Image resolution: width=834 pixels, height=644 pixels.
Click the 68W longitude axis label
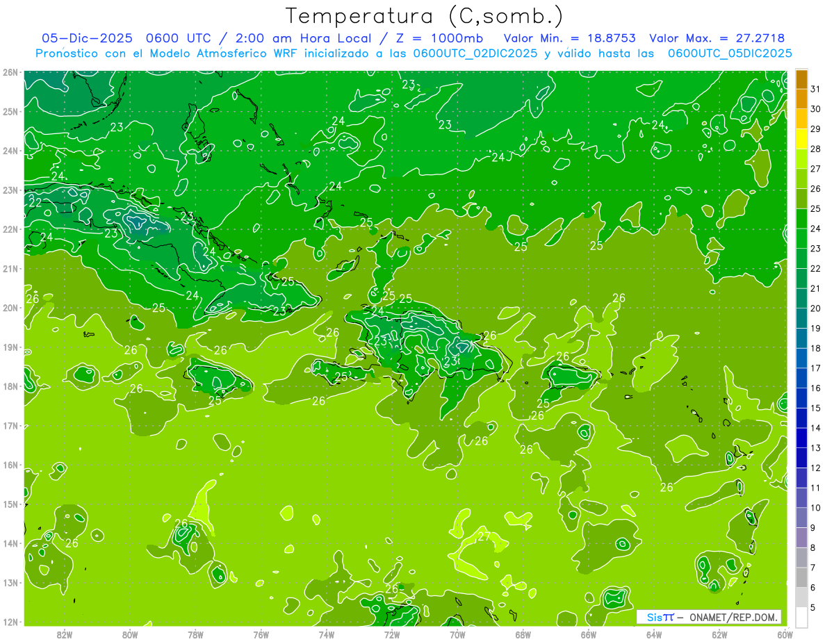pyautogui.click(x=523, y=634)
